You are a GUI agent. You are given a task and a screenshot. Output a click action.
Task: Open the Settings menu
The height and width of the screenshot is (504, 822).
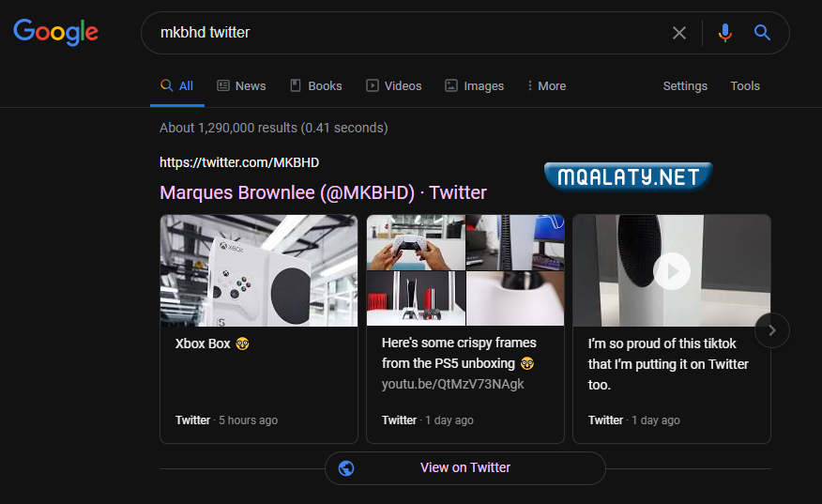685,86
